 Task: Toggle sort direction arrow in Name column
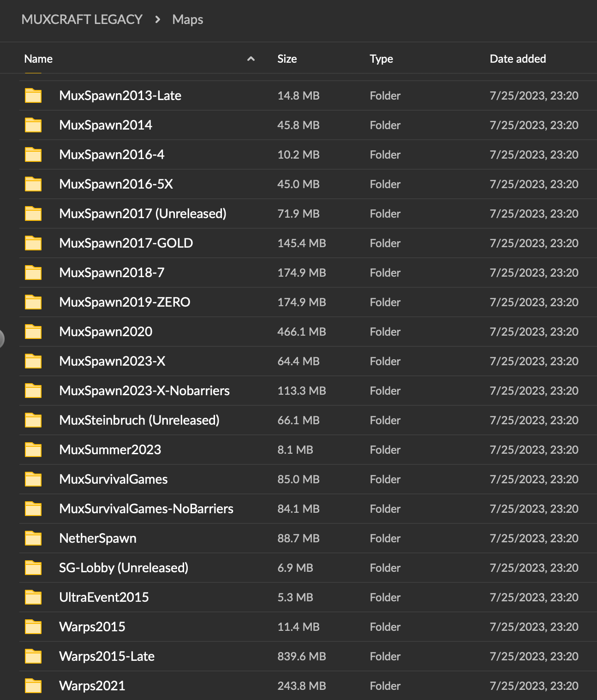pyautogui.click(x=251, y=59)
